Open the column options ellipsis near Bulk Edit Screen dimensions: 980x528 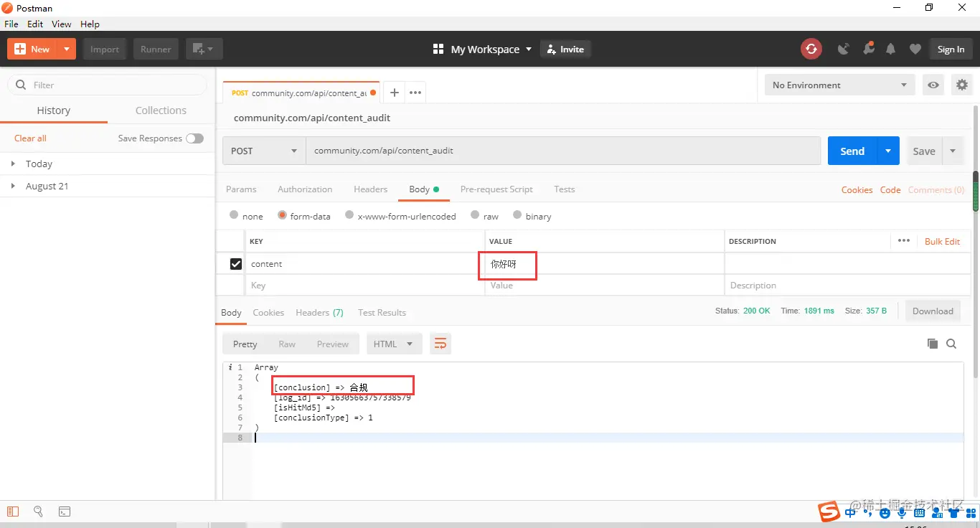[x=904, y=241]
